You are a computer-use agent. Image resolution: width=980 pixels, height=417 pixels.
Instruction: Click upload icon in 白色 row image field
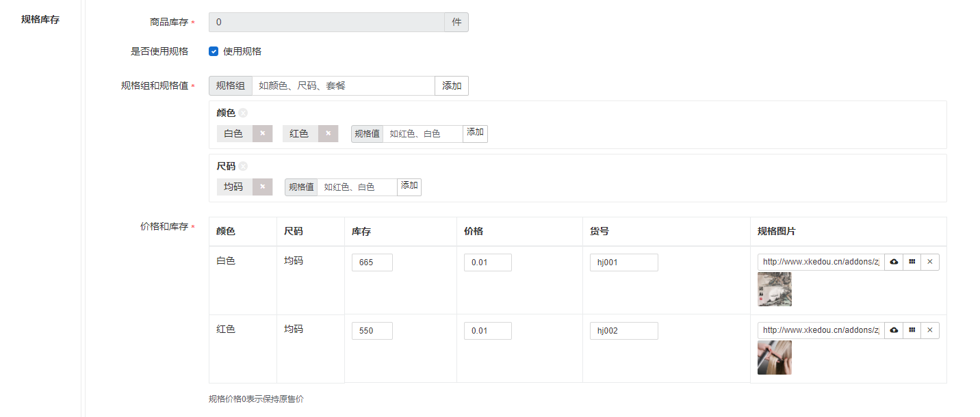pyautogui.click(x=893, y=262)
